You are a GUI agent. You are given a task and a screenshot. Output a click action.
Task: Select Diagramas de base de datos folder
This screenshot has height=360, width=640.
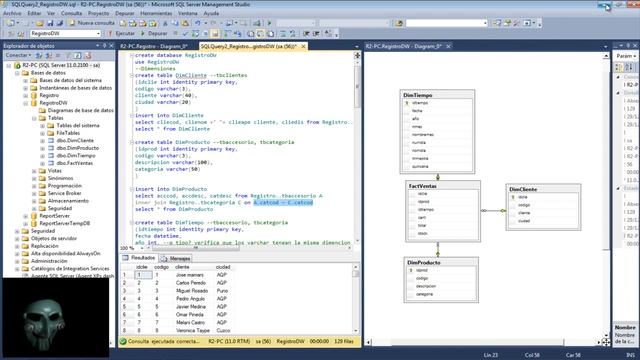(x=80, y=111)
